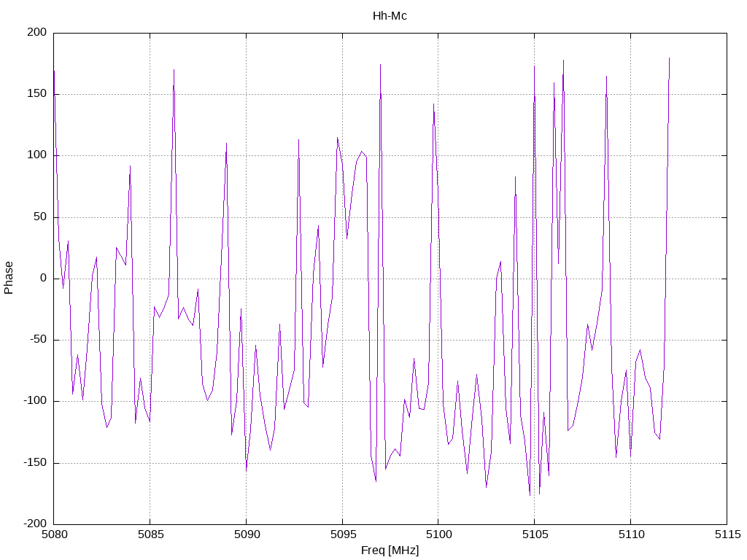The width and height of the screenshot is (747, 560).
Task: Click y-axis tick label -50
Action: (38, 340)
